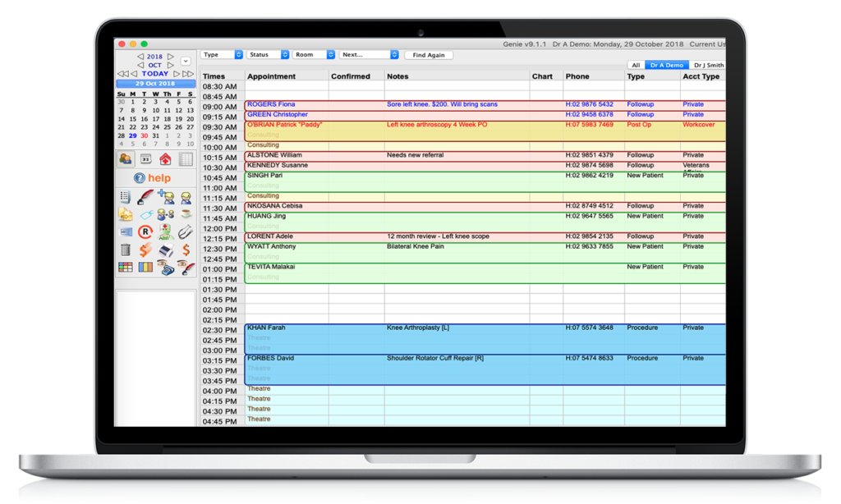Open the Room filter dropdown
Viewport: 841px width, 504px height.
pyautogui.click(x=314, y=55)
